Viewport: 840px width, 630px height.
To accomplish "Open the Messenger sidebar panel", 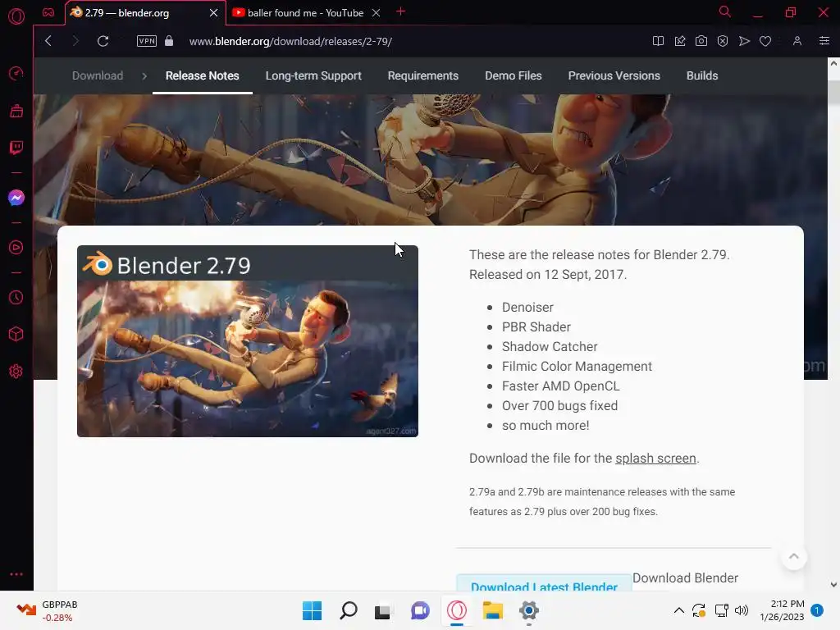I will [16, 198].
